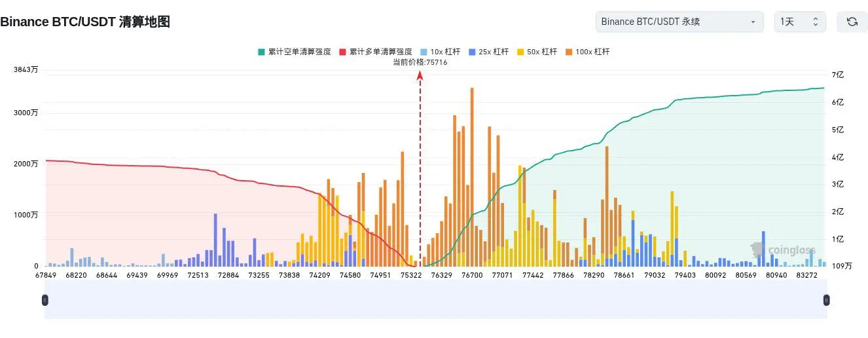Viewport: 868px width, 338px height.
Task: Click the tall blue bar near 72884
Action: coord(215,240)
